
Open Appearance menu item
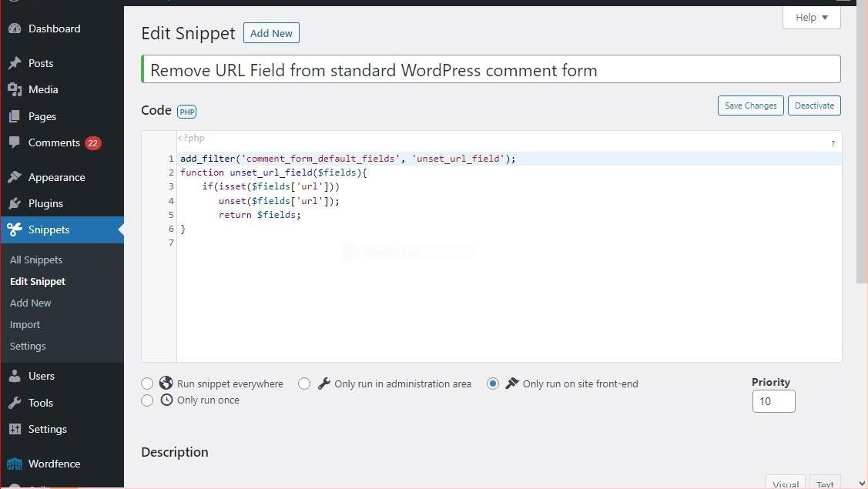pos(56,177)
